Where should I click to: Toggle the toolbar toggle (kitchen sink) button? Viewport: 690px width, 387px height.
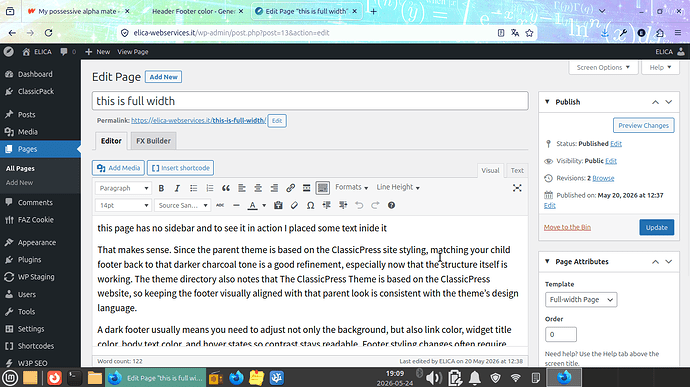coord(323,188)
